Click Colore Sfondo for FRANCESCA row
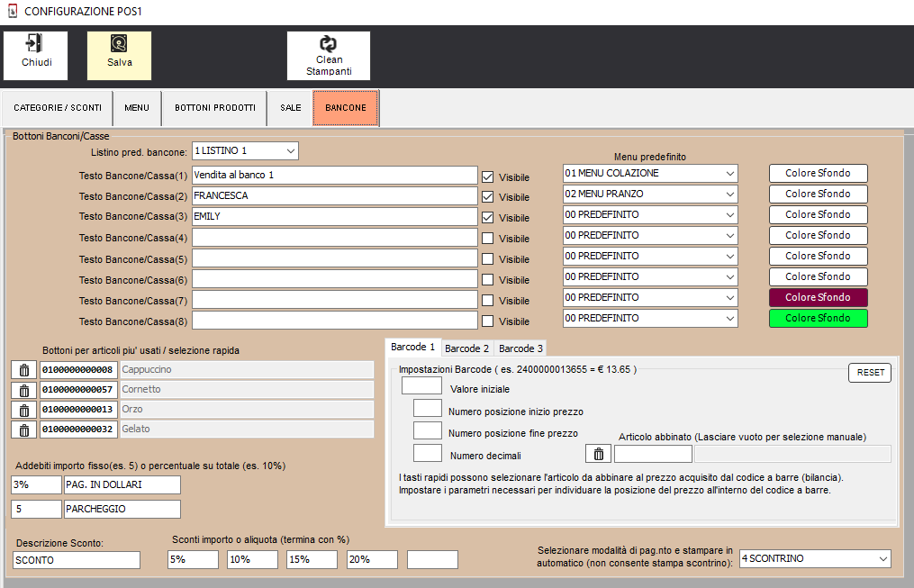 tap(818, 194)
